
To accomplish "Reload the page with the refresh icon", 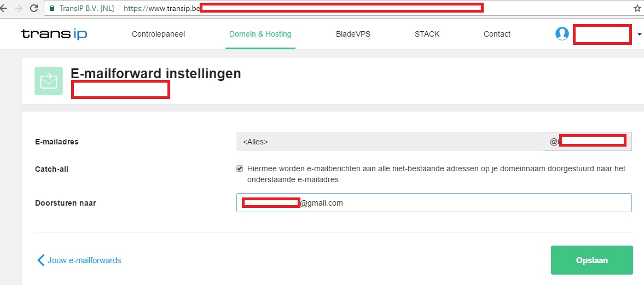I will (34, 8).
